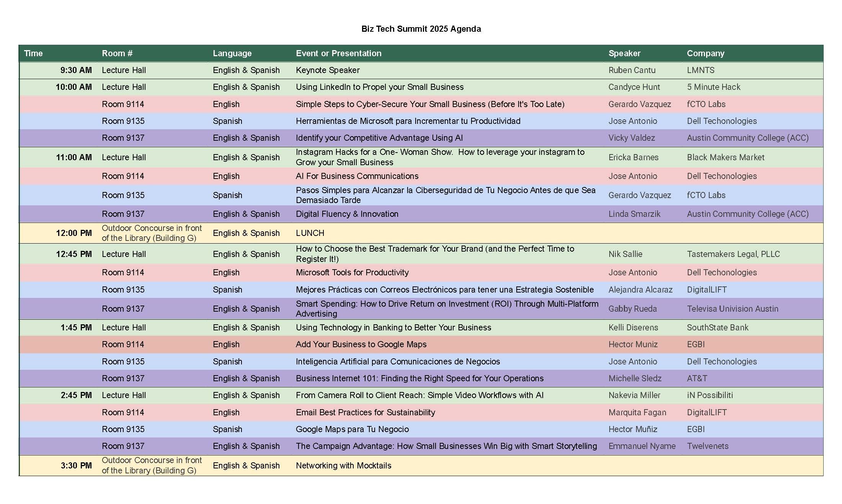
Task: Click the Twelvenets company cell
Action: pyautogui.click(x=707, y=446)
